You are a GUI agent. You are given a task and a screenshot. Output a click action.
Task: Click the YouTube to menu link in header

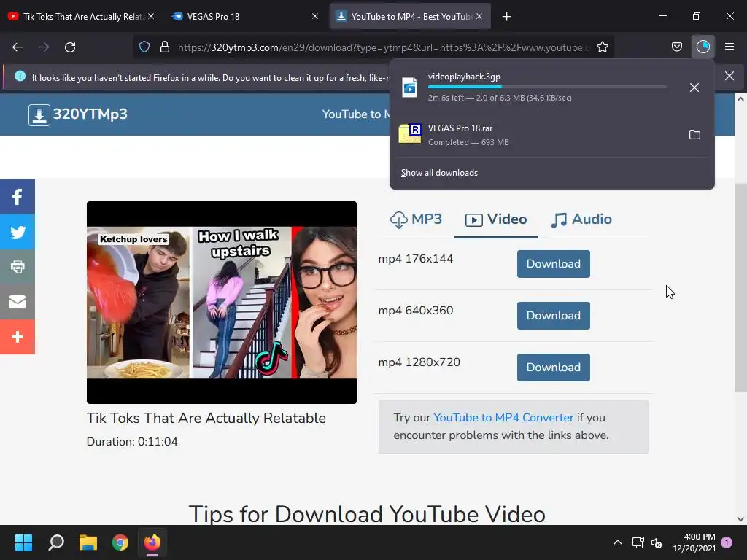point(355,114)
